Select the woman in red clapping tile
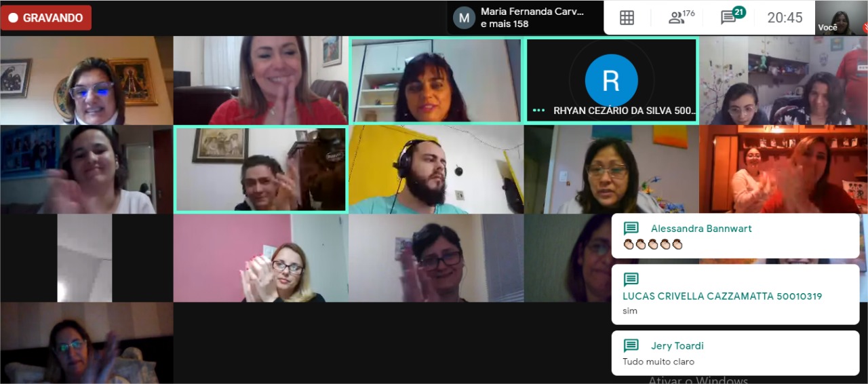This screenshot has width=868, height=384. click(x=261, y=80)
